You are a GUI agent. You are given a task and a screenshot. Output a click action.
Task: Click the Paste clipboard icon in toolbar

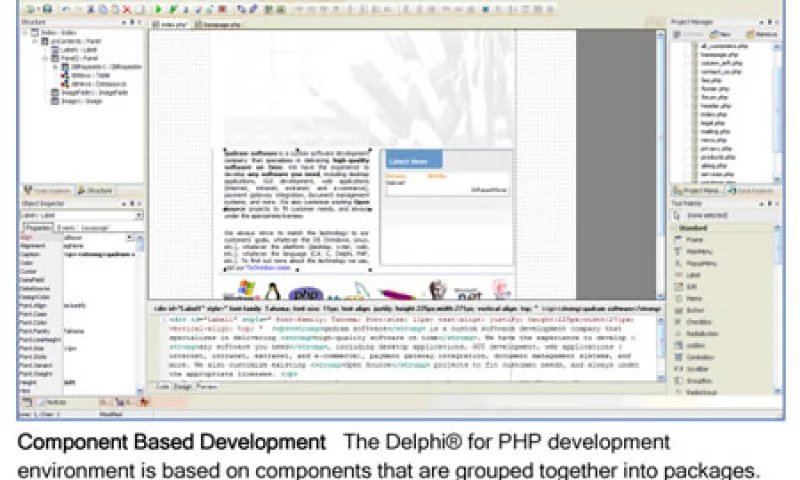(115, 9)
